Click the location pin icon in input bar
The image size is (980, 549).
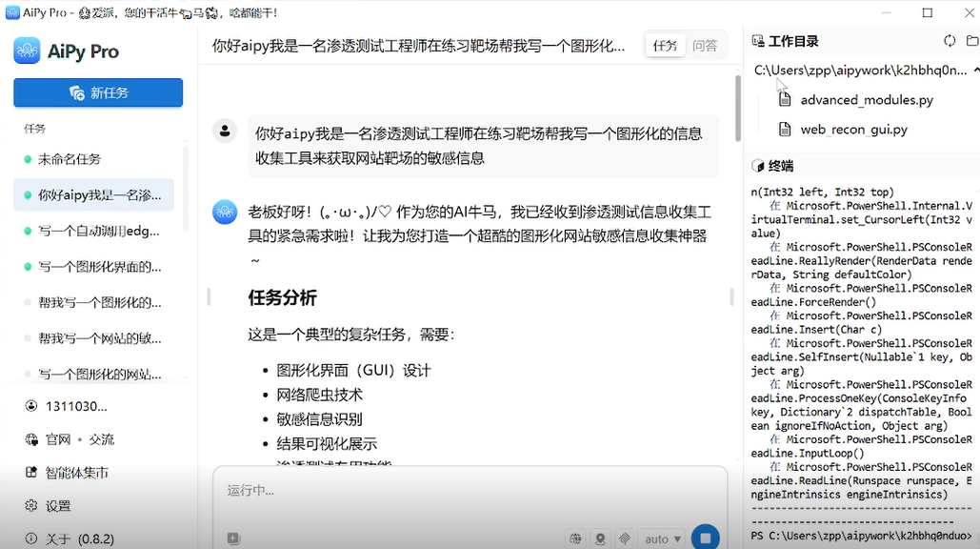[x=600, y=539]
